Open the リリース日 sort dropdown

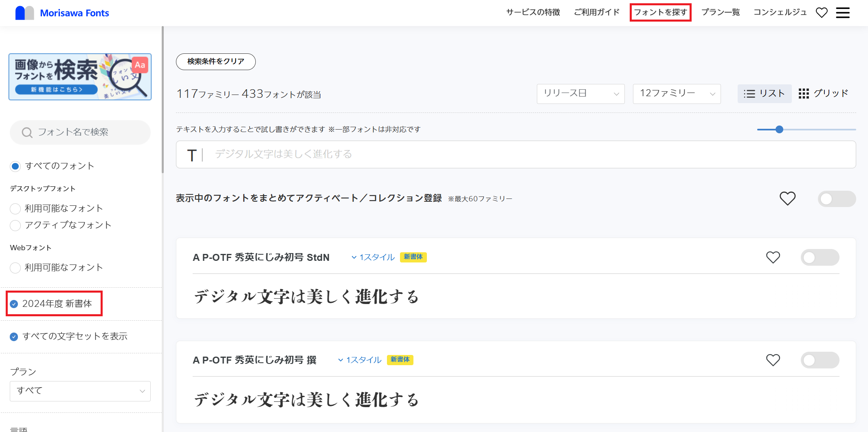[580, 94]
